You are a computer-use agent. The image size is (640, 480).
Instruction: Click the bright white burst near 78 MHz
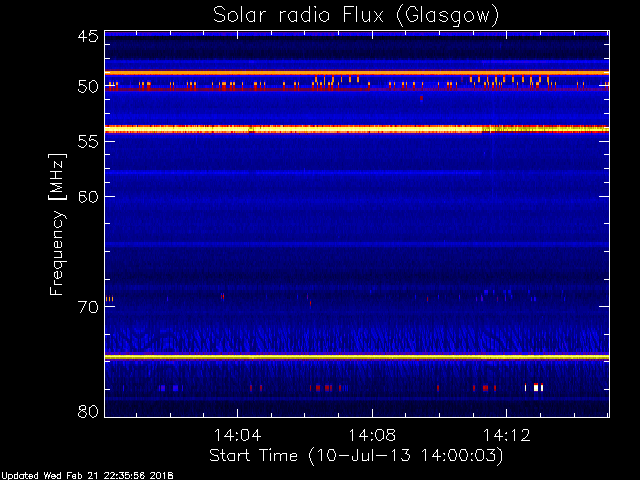536,387
